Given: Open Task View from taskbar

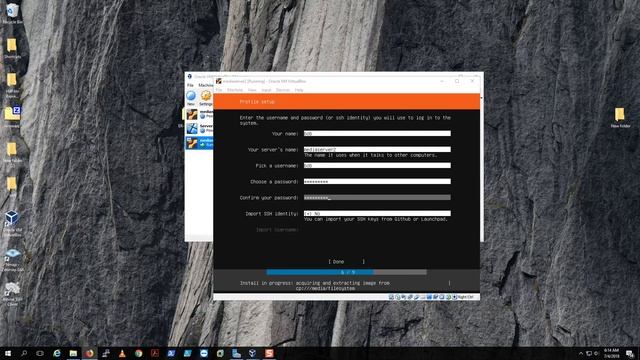Looking at the screenshot, I should 40,353.
